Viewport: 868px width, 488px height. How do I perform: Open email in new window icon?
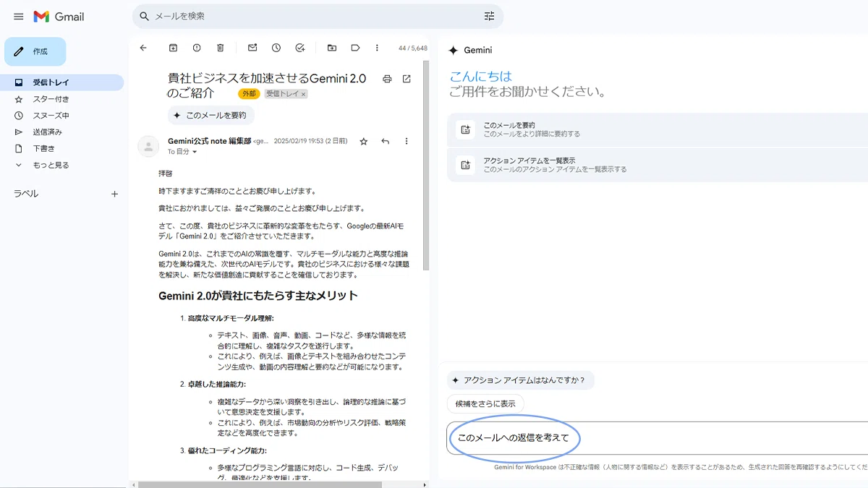[x=407, y=79]
